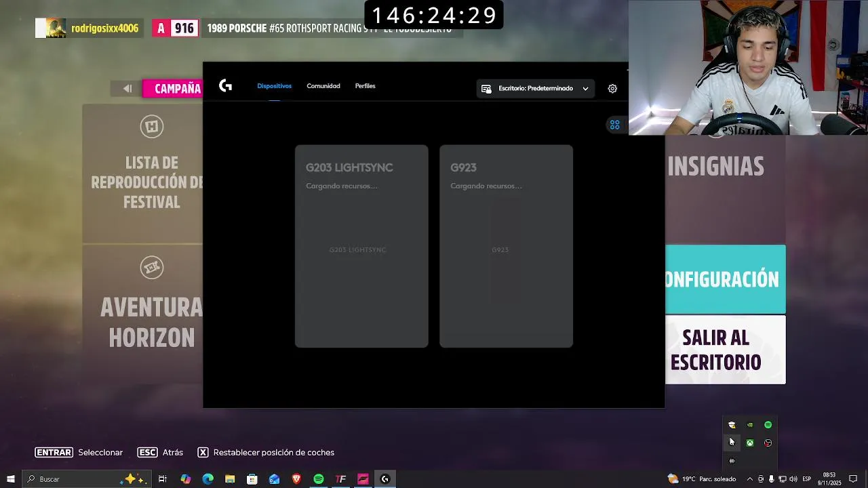The height and width of the screenshot is (488, 868).
Task: Click the Logitech G HUB taskbar icon
Action: pos(385,479)
